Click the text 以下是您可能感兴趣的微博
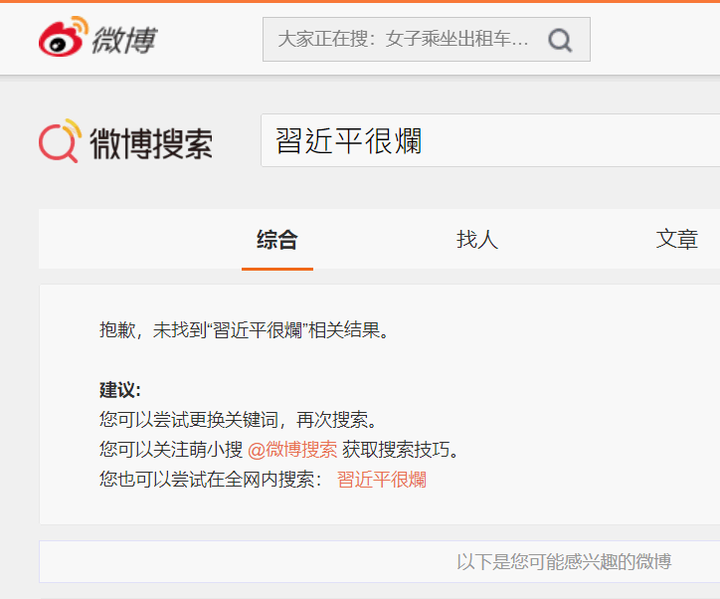 point(564,561)
